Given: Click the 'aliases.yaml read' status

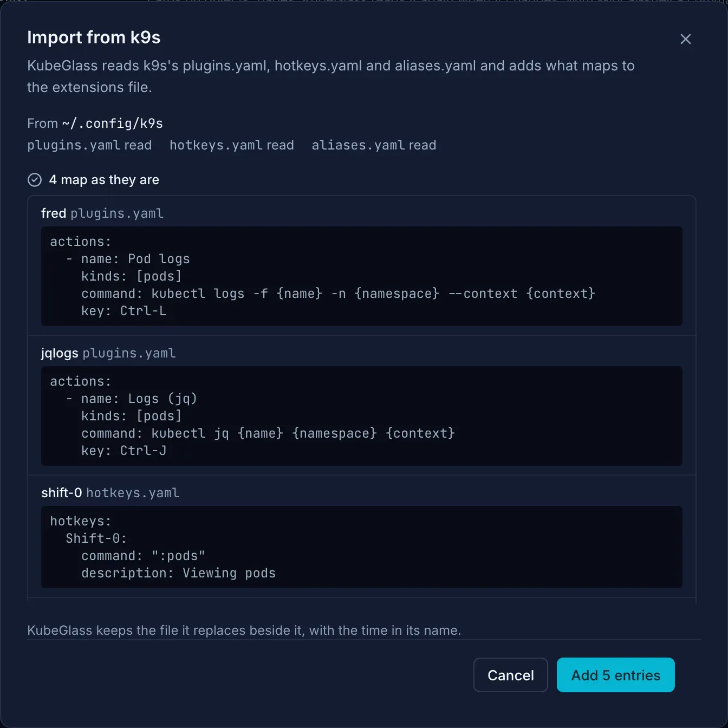Looking at the screenshot, I should 374,145.
